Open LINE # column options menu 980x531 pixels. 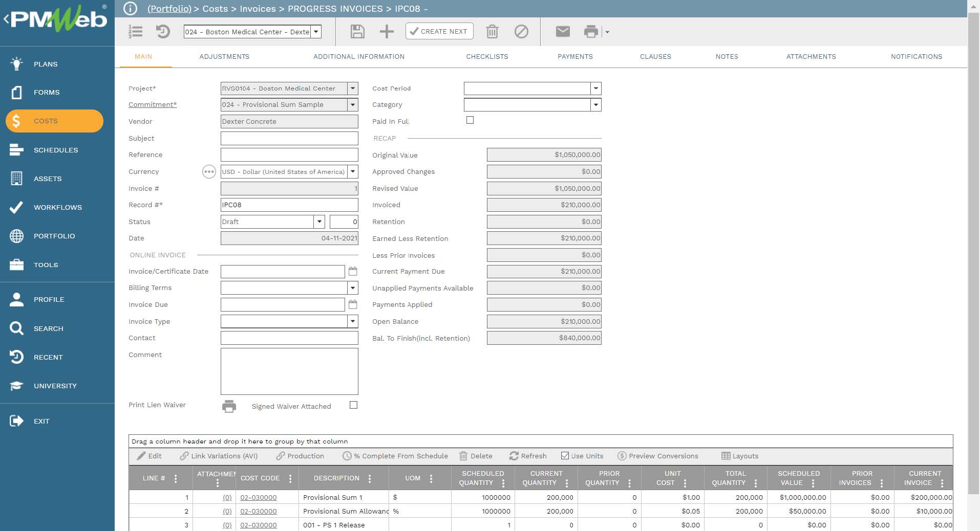(x=176, y=478)
